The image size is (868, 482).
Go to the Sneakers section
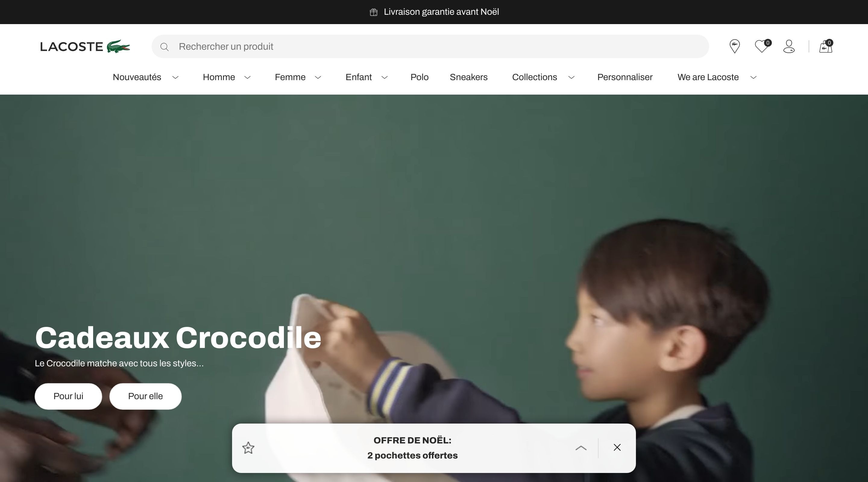pyautogui.click(x=469, y=77)
